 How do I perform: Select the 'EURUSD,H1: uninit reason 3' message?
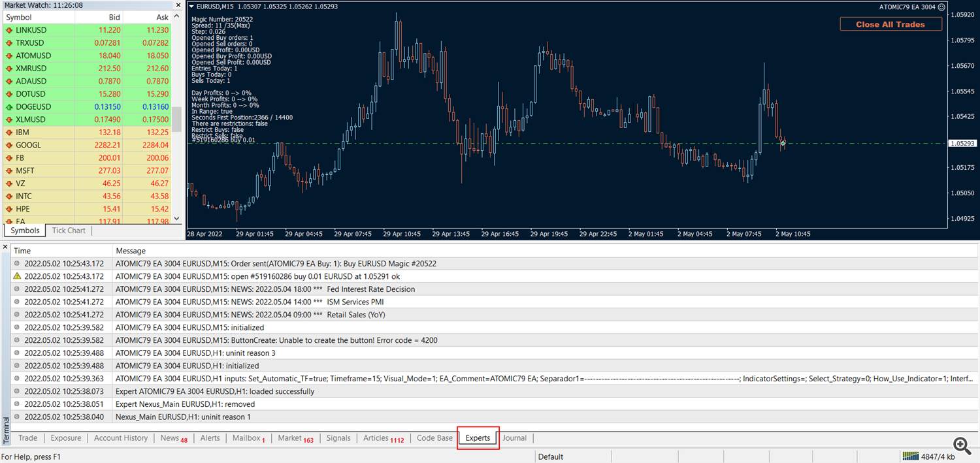point(195,353)
